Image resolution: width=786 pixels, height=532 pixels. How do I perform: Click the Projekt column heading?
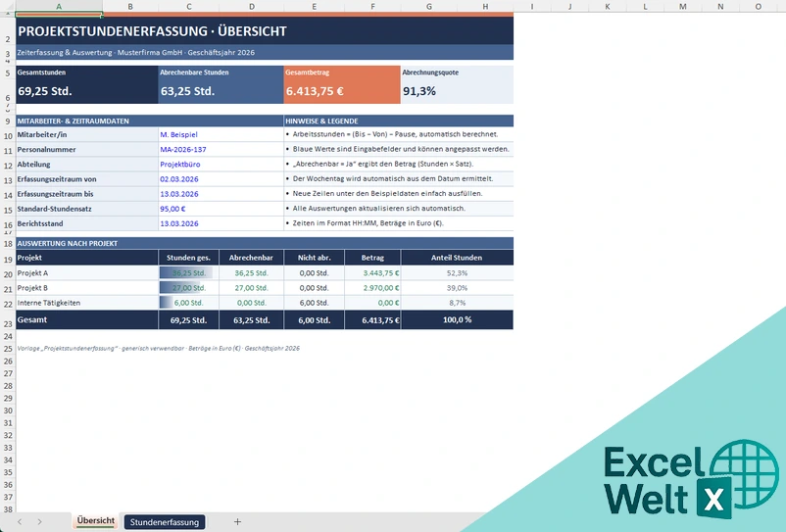pyautogui.click(x=86, y=258)
